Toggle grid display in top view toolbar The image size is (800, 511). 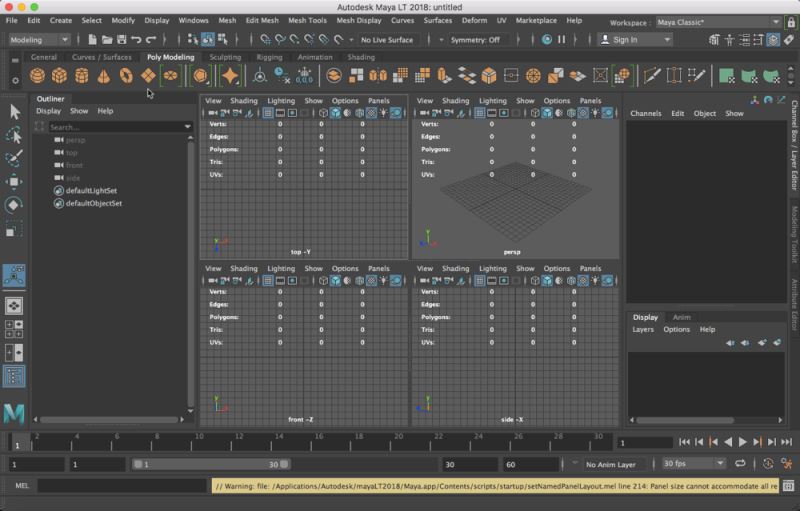[x=268, y=113]
